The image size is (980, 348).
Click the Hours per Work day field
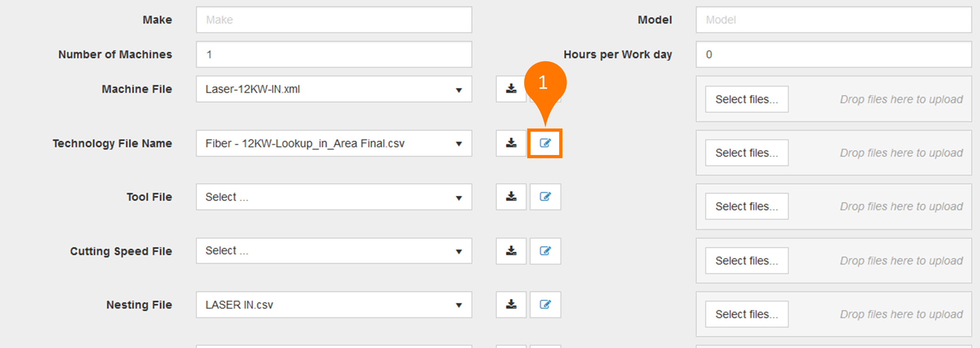833,54
